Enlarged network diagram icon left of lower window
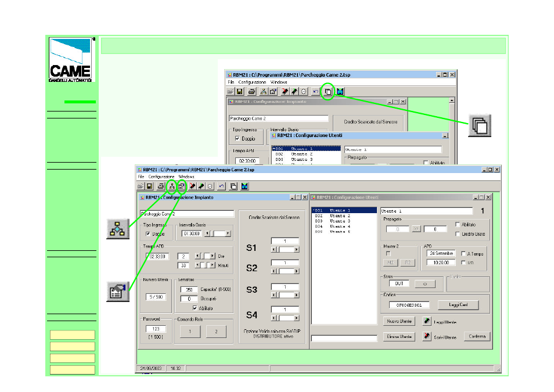The image size is (554, 392). 118,229
